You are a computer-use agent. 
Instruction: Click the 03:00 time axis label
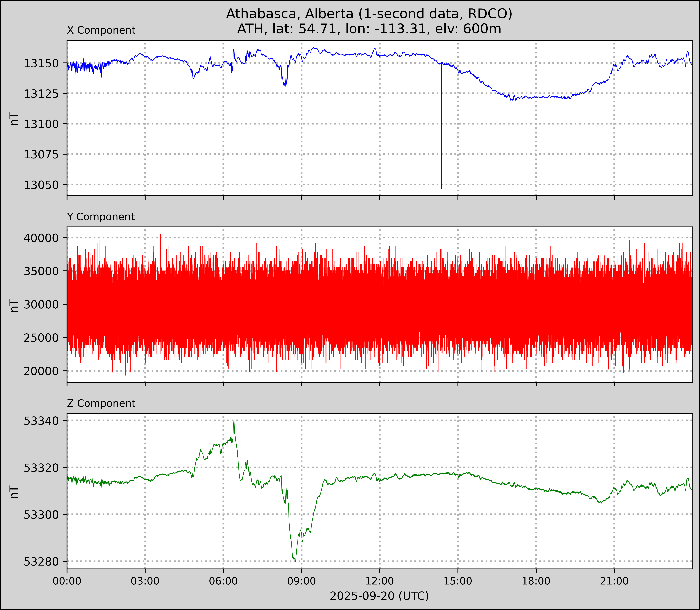145,581
